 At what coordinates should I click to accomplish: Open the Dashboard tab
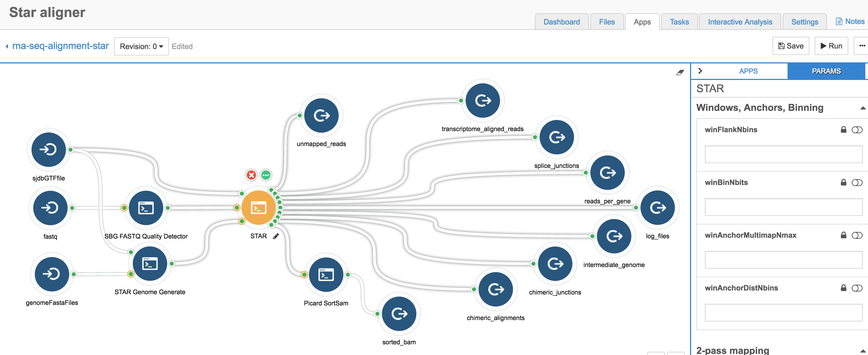click(561, 22)
